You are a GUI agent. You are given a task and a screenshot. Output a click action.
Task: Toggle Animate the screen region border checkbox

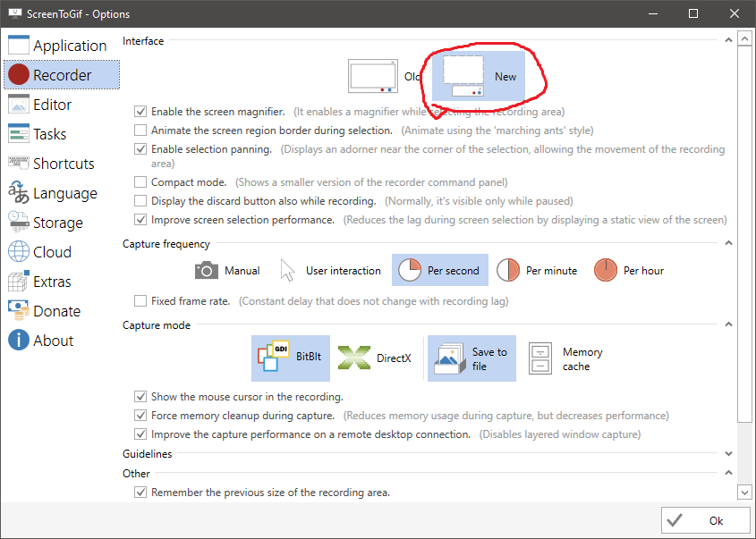pyautogui.click(x=140, y=130)
